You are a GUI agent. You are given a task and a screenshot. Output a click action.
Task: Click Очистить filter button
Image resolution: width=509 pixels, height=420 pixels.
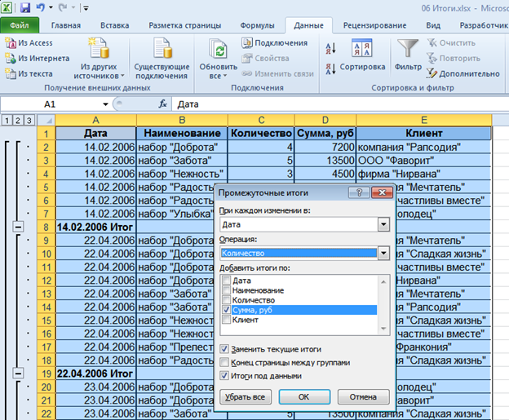click(x=451, y=43)
